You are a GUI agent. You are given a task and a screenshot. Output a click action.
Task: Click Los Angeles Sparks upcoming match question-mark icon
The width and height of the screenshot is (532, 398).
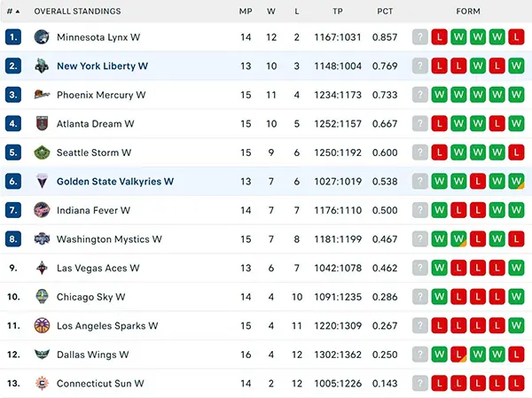pyautogui.click(x=420, y=325)
